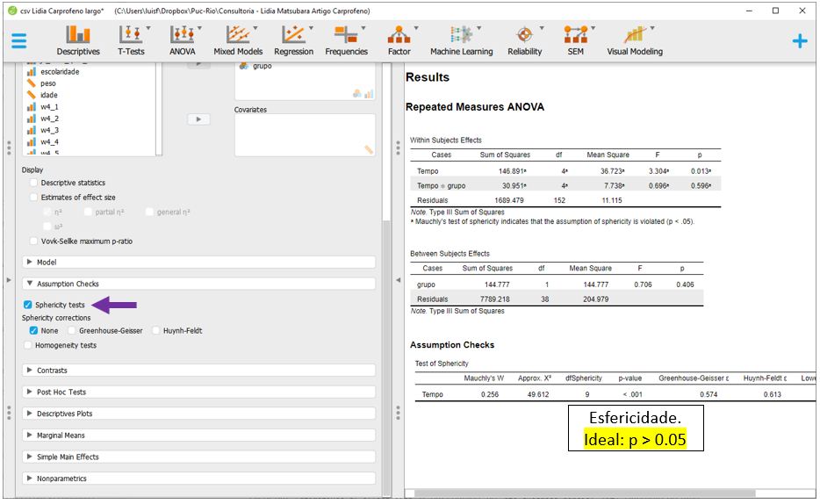The image size is (820, 504).
Task: Open the main hamburger menu
Action: point(18,40)
